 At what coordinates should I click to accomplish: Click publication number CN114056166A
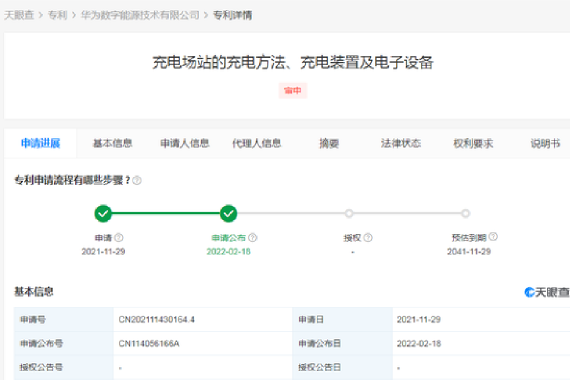(x=149, y=344)
